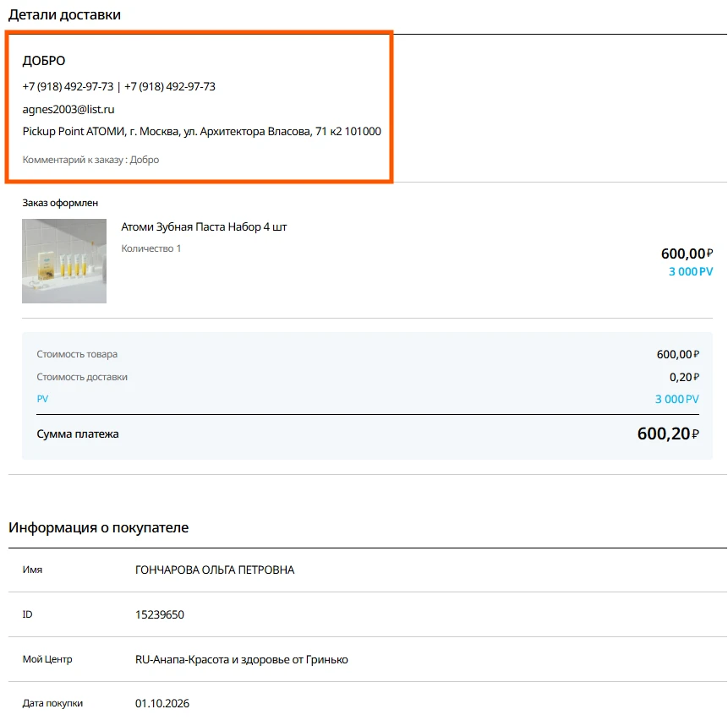Click the 600,00₽ value in the Стоимость товара row
Image resolution: width=728 pixels, height=720 pixels.
tap(678, 354)
